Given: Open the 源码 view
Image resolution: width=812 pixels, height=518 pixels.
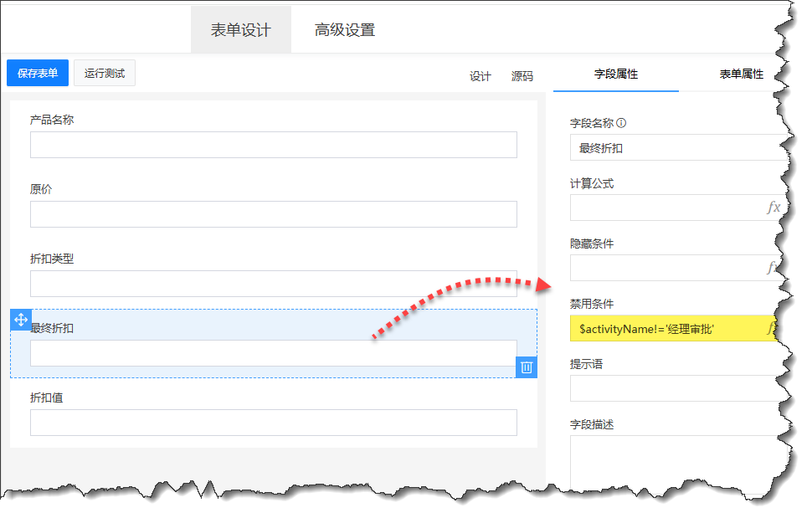Looking at the screenshot, I should click(x=522, y=75).
